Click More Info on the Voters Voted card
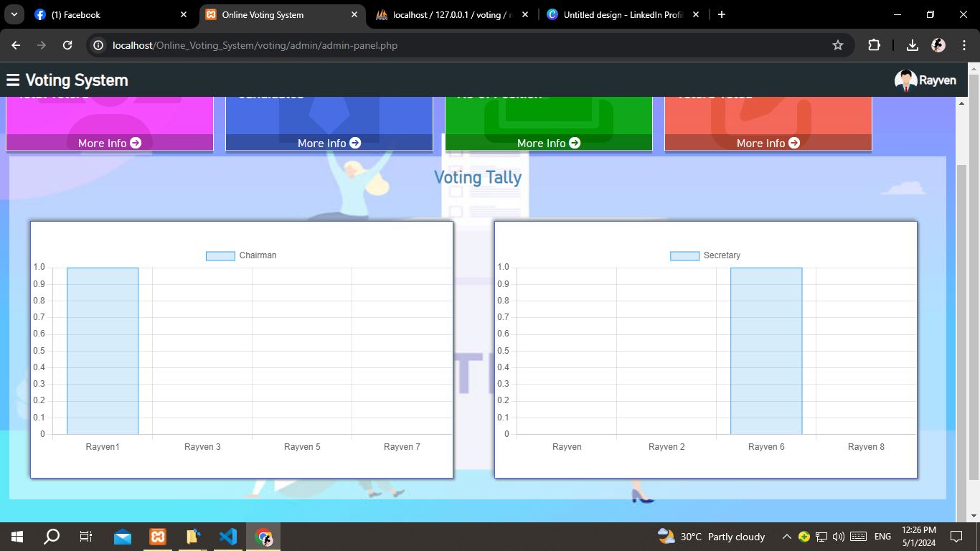This screenshot has height=551, width=980. (x=768, y=143)
